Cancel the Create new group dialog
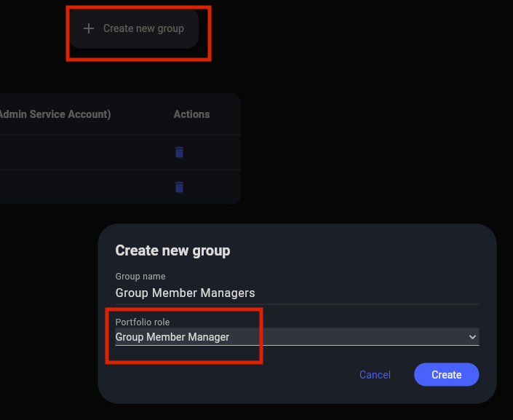The width and height of the screenshot is (513, 420). point(375,374)
